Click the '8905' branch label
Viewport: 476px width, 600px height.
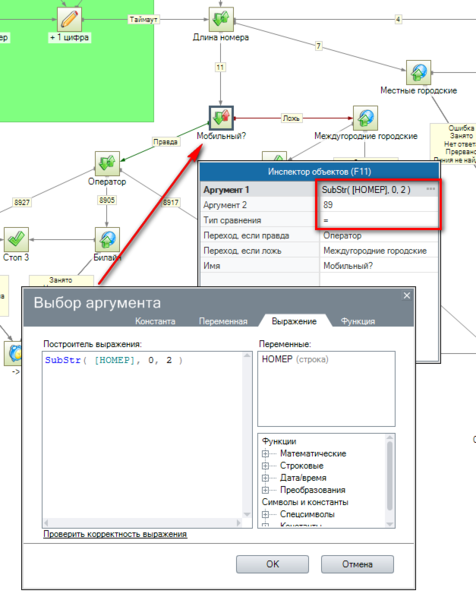[107, 200]
